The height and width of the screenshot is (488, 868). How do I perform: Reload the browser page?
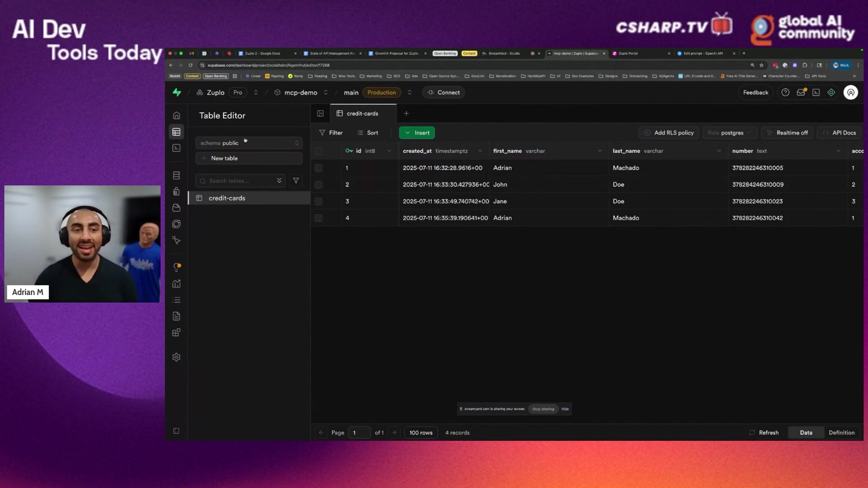tap(190, 65)
